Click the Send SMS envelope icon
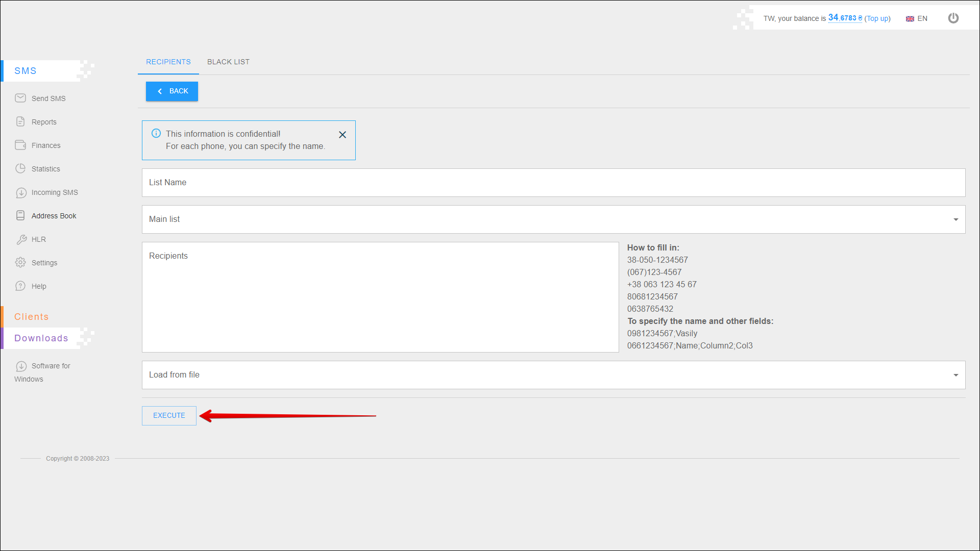This screenshot has width=980, height=551. coord(20,98)
